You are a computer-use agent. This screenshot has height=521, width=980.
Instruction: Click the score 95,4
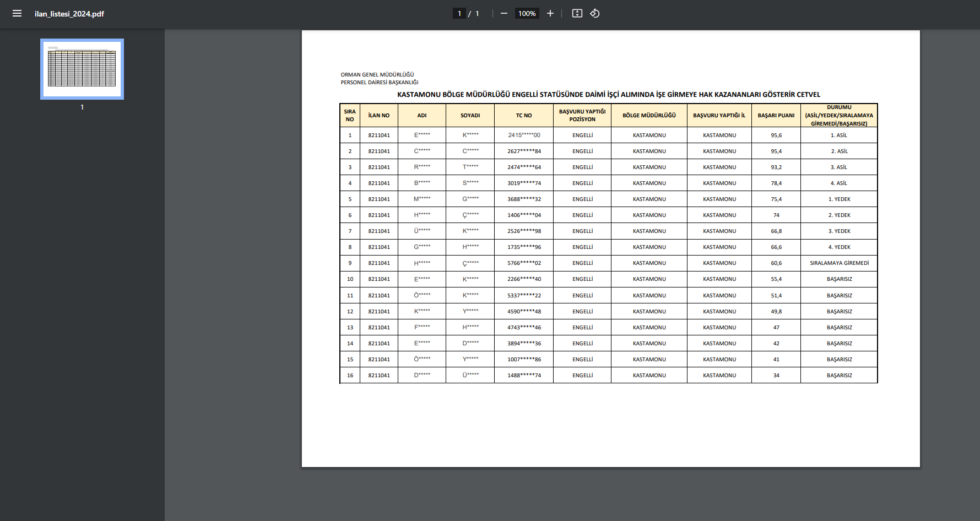click(776, 151)
